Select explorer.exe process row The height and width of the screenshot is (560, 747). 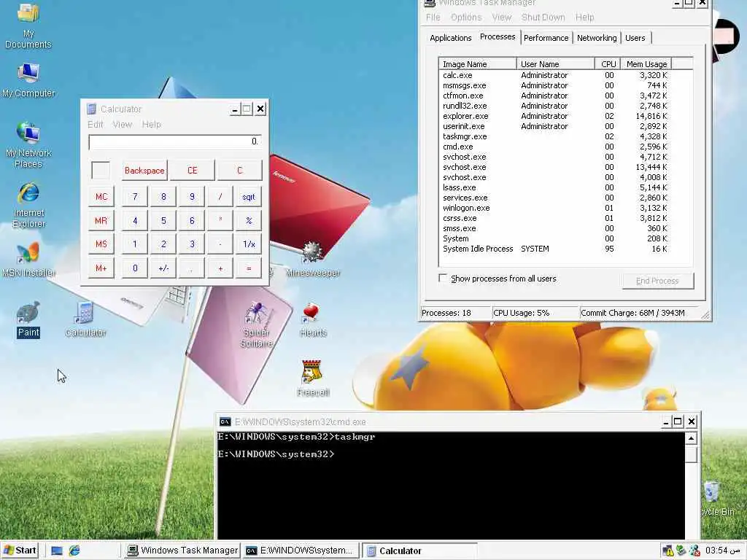[x=555, y=116]
